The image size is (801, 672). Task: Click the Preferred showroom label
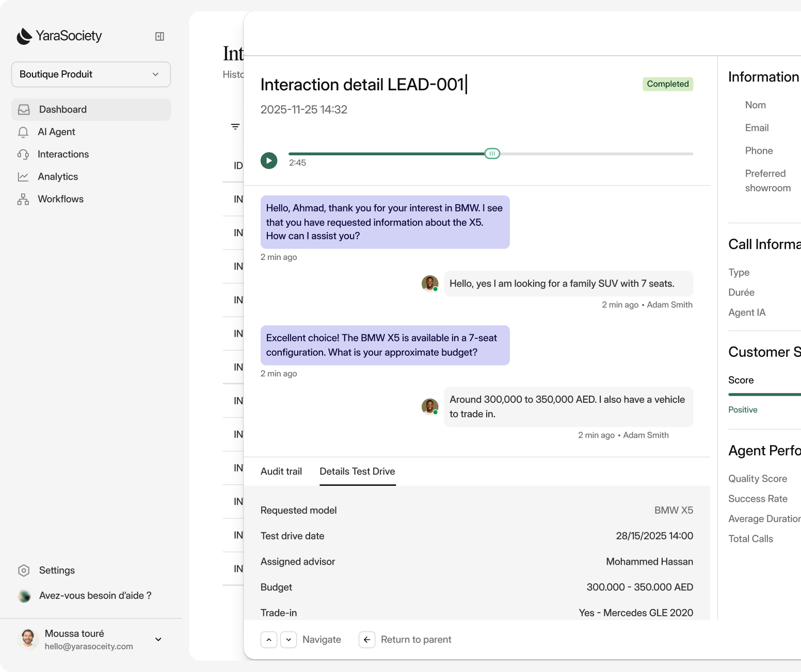click(767, 181)
